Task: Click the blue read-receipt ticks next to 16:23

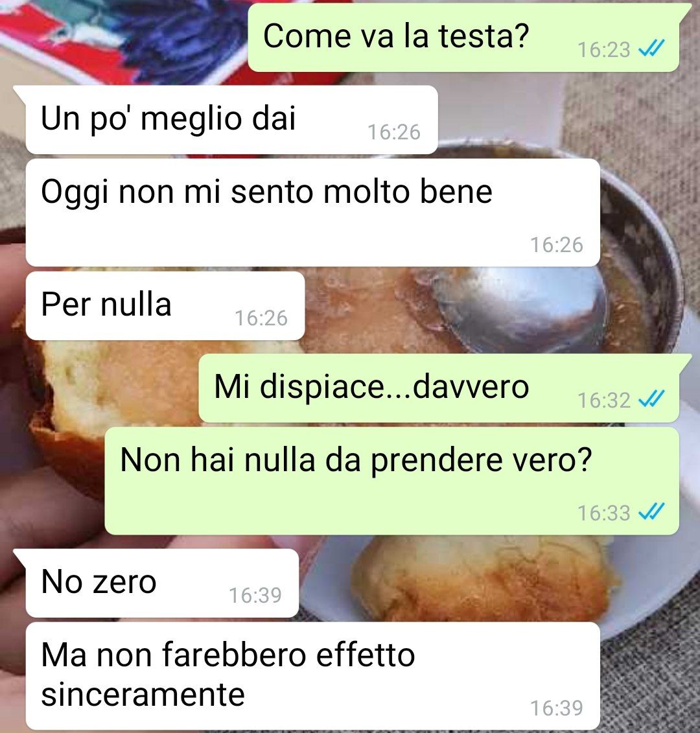Action: (x=651, y=49)
